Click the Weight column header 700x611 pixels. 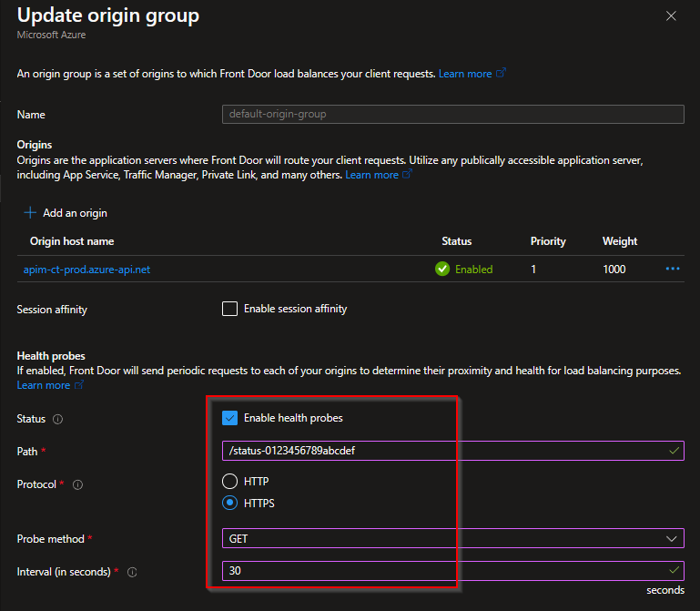[620, 241]
